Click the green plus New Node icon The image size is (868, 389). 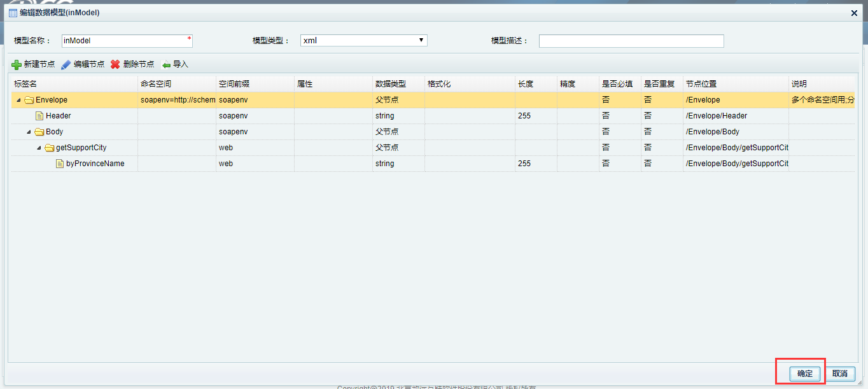17,65
